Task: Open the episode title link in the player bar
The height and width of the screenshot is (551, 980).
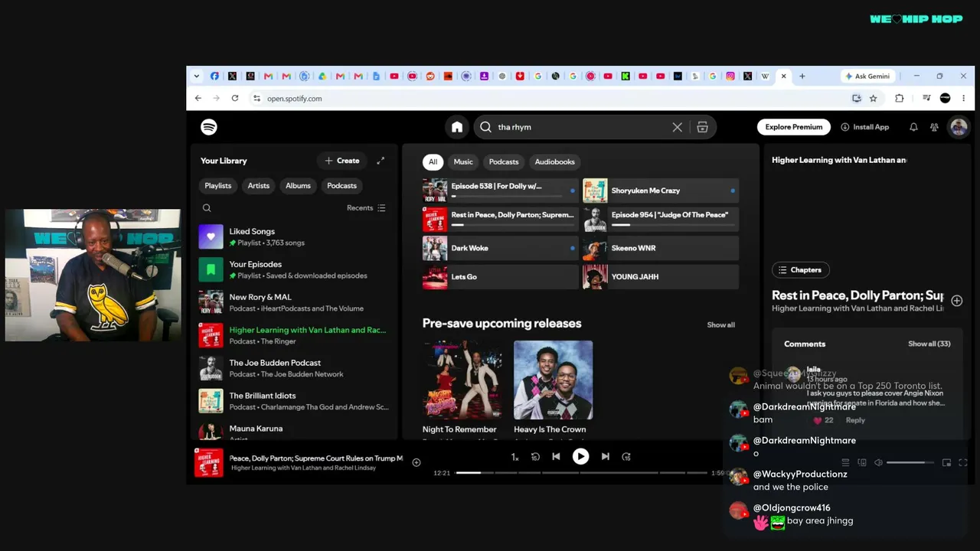Action: [x=316, y=458]
